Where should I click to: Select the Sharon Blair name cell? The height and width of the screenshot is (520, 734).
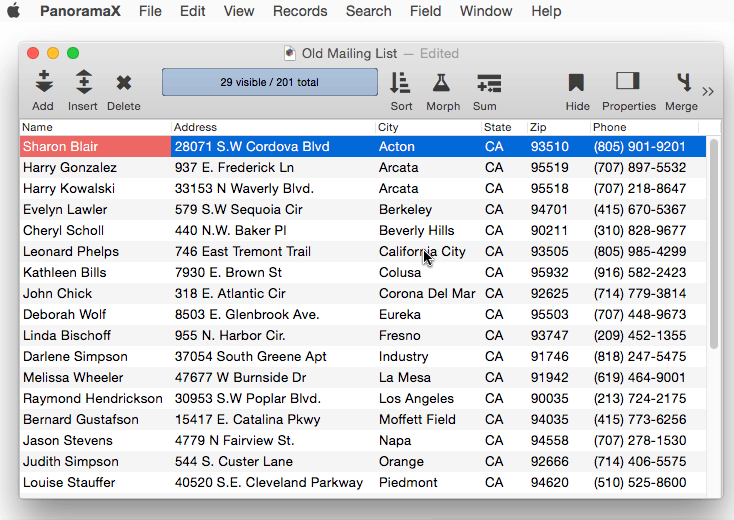pos(95,146)
